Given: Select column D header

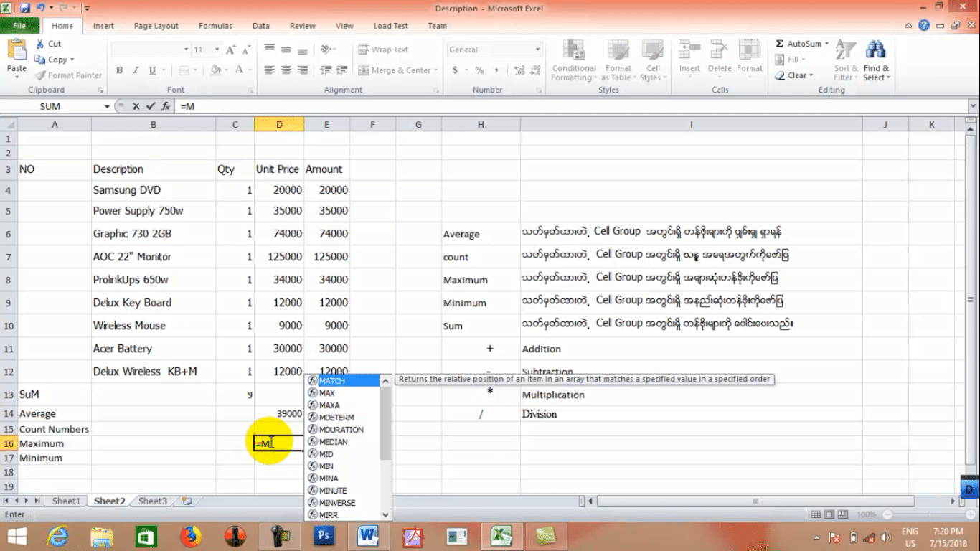Looking at the screenshot, I should (x=279, y=124).
